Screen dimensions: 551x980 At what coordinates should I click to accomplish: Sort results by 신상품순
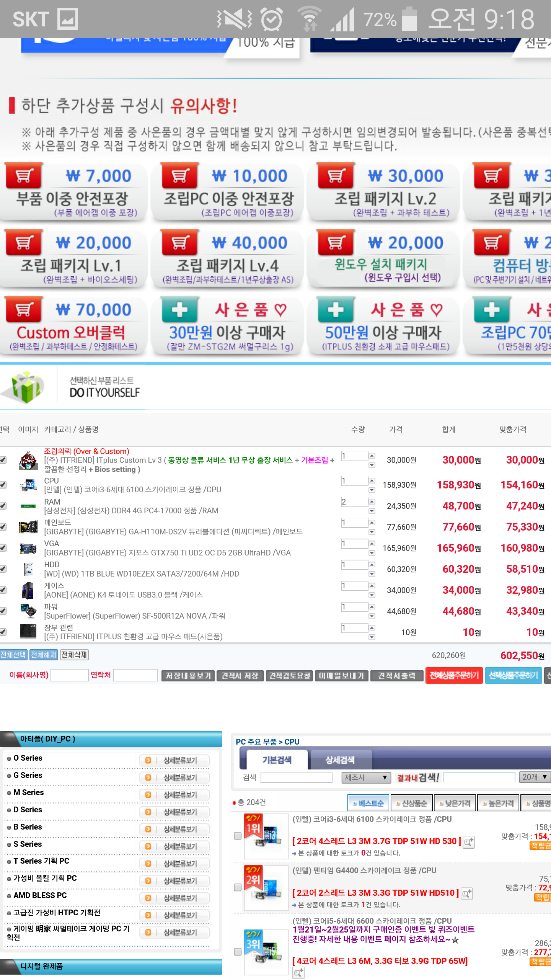tap(412, 803)
